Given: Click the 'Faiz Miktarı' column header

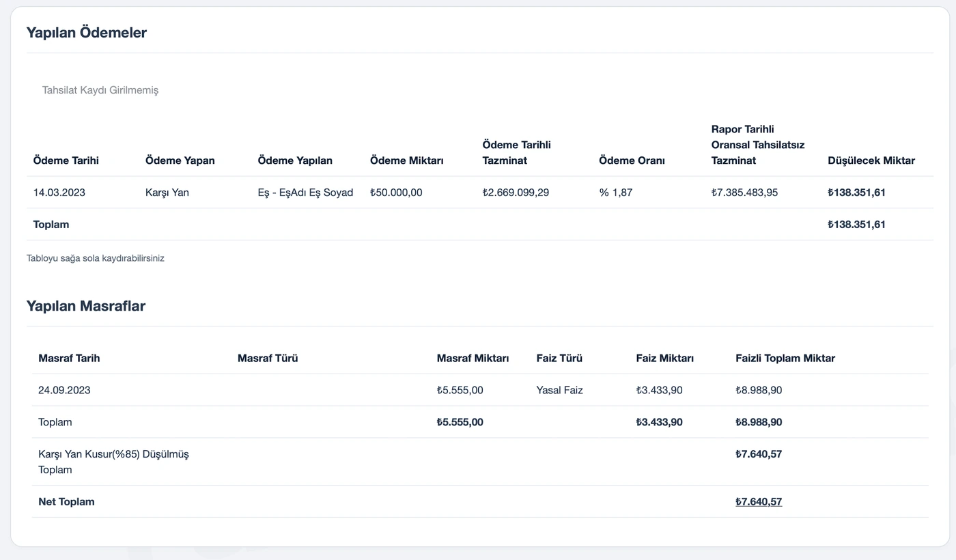Looking at the screenshot, I should point(665,358).
